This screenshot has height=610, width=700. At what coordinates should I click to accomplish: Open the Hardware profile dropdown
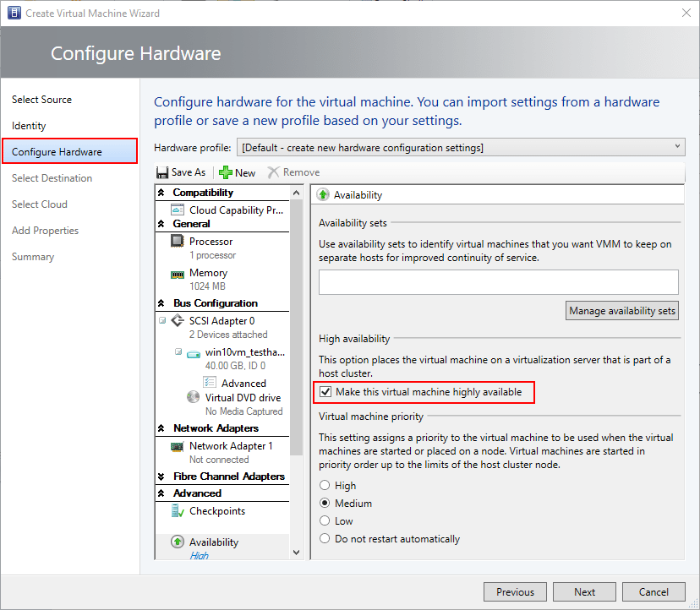click(677, 145)
